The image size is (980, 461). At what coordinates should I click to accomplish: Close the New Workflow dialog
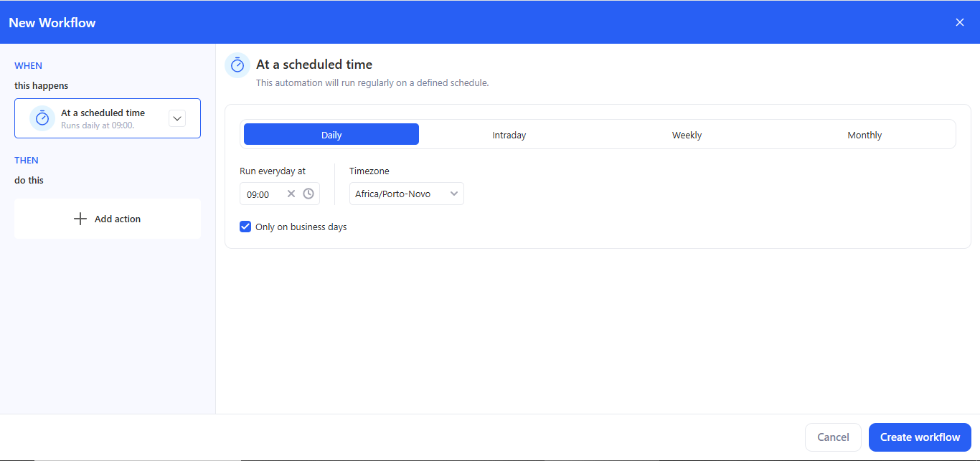pos(959,22)
